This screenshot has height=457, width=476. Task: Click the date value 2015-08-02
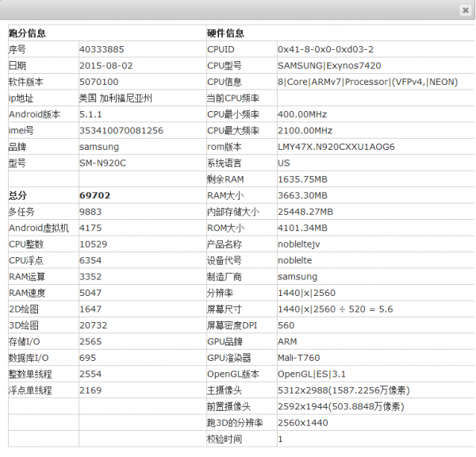click(x=106, y=66)
